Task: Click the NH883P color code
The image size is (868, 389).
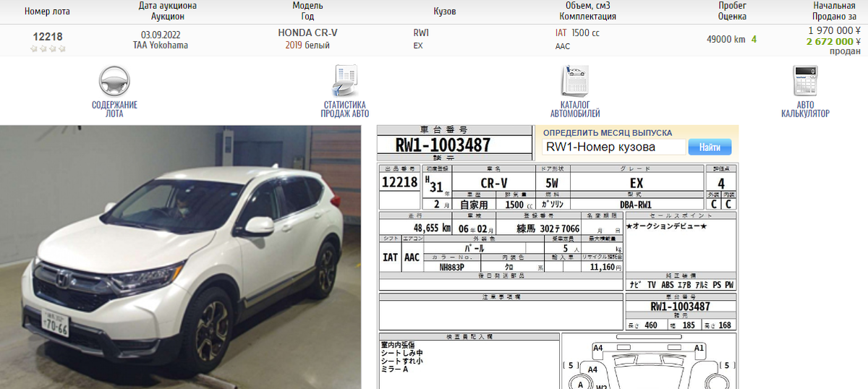Action: pyautogui.click(x=453, y=267)
